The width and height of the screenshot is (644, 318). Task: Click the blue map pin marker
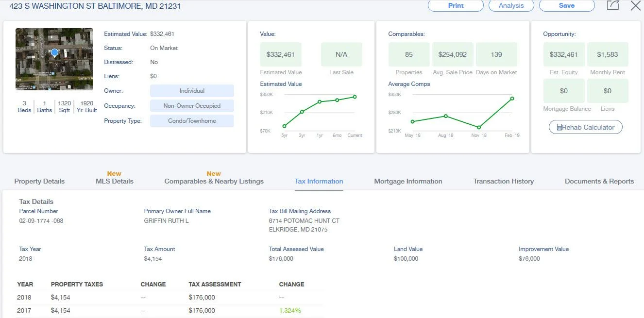(x=54, y=52)
